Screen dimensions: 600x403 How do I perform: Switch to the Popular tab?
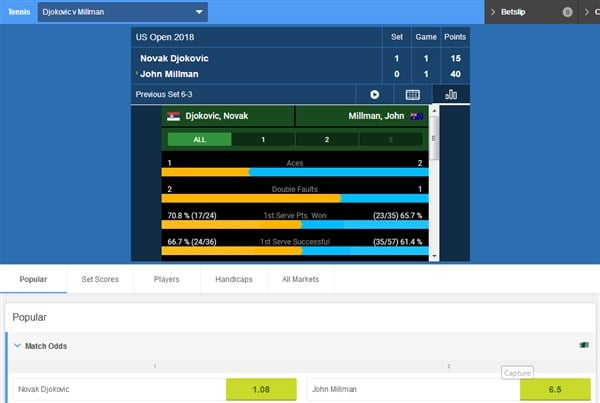(33, 279)
